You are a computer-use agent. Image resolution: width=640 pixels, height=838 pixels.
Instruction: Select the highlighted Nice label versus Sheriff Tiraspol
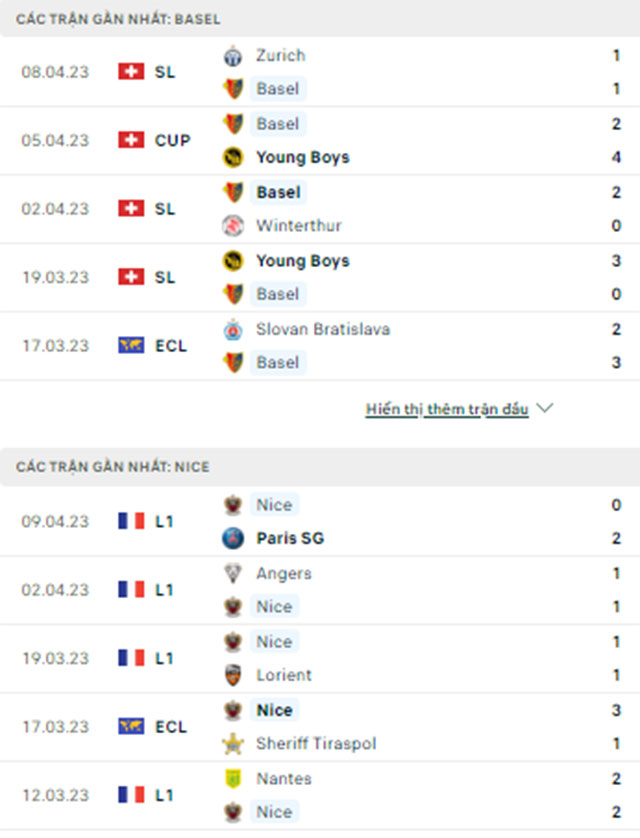point(275,710)
